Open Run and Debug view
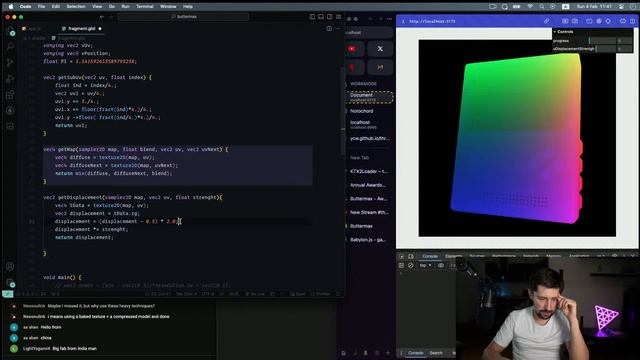This screenshot has height=360, width=640. click(x=10, y=79)
